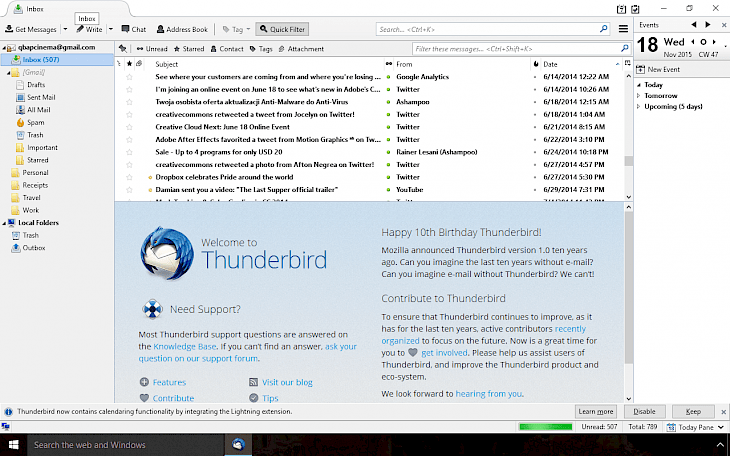This screenshot has width=730, height=456.
Task: Toggle the Attachment quick filter
Action: [301, 48]
